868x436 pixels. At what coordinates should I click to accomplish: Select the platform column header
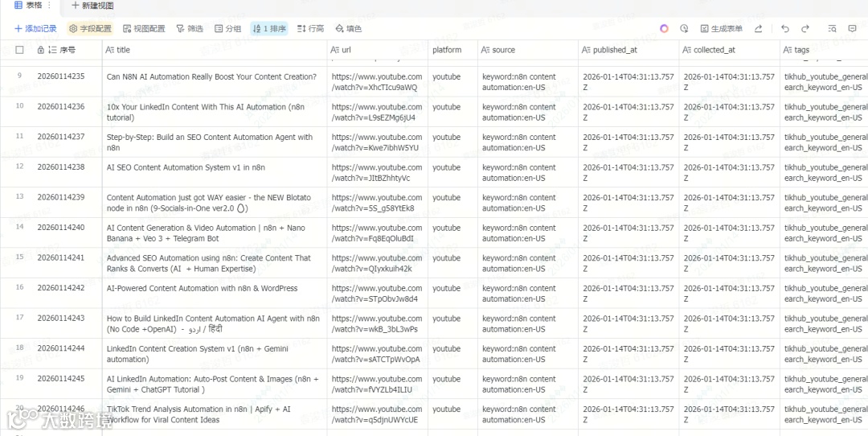point(452,50)
